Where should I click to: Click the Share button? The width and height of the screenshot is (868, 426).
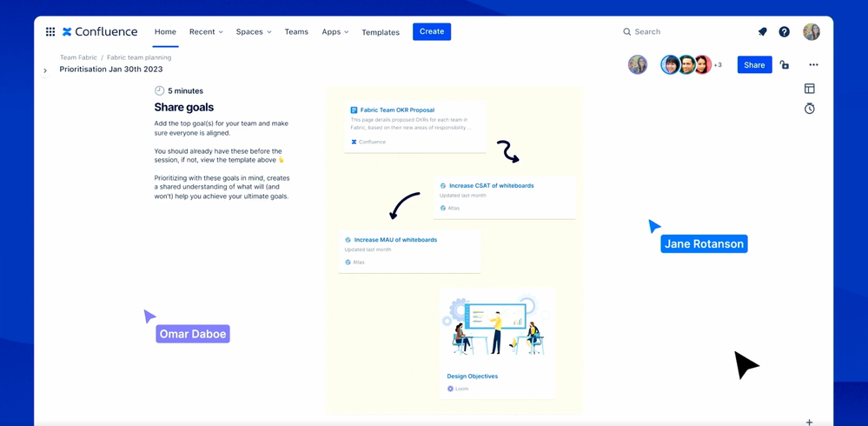tap(754, 65)
